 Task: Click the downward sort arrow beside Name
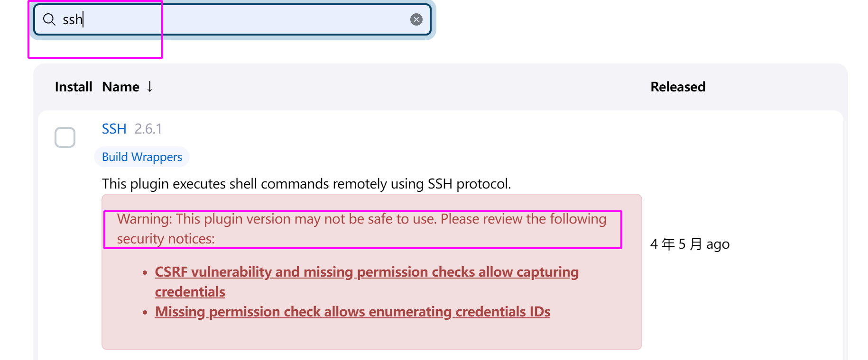point(150,87)
